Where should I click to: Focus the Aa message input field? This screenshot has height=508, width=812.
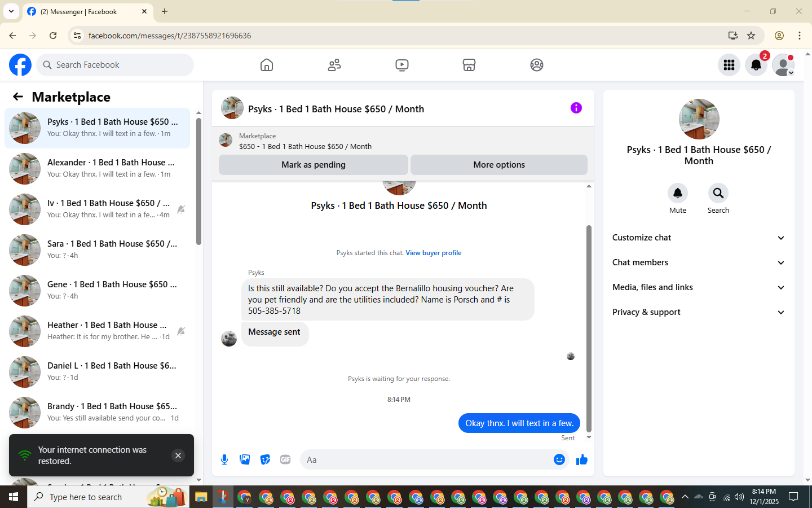pyautogui.click(x=427, y=459)
